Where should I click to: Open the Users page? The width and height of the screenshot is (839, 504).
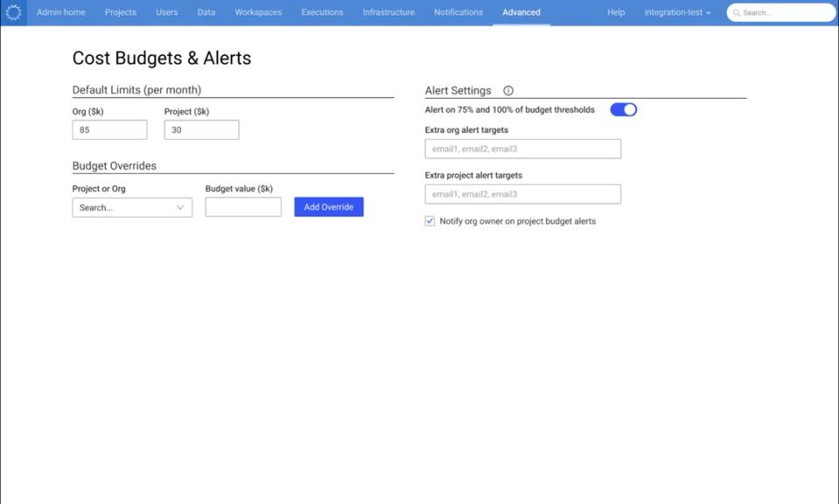tap(166, 12)
